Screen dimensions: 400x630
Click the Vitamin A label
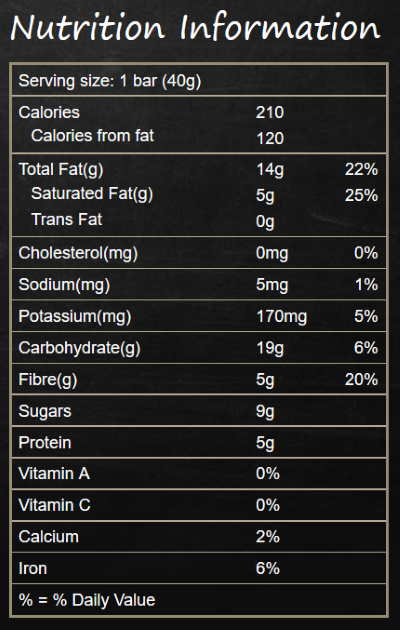pyautogui.click(x=54, y=474)
